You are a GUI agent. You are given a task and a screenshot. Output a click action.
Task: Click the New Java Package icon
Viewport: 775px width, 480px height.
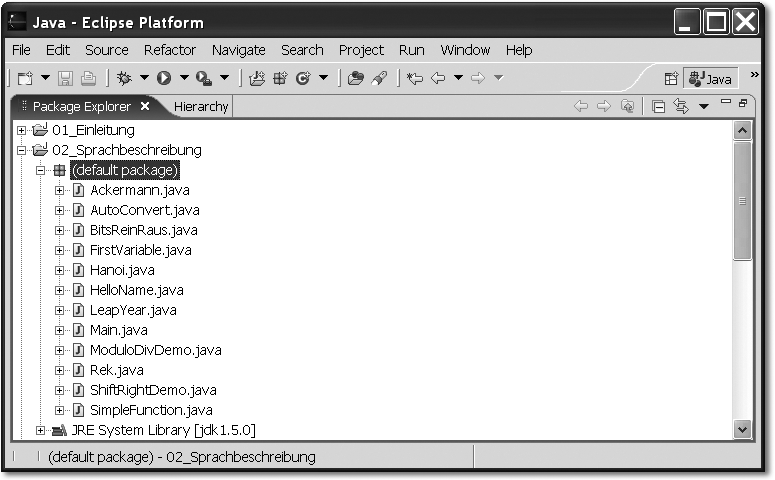[280, 78]
